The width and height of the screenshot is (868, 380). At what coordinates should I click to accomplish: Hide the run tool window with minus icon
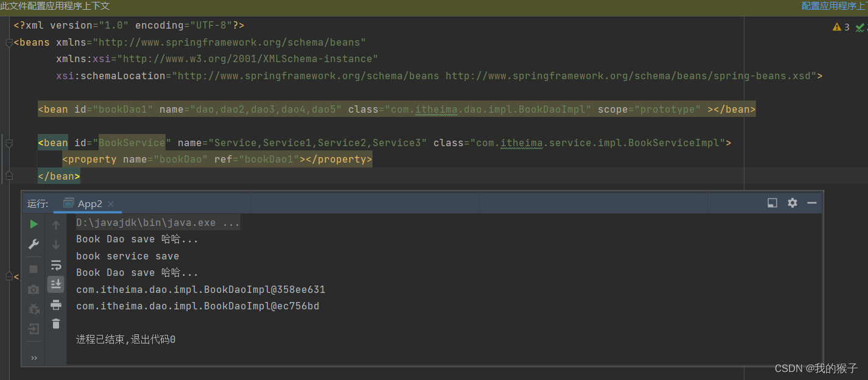pyautogui.click(x=812, y=203)
